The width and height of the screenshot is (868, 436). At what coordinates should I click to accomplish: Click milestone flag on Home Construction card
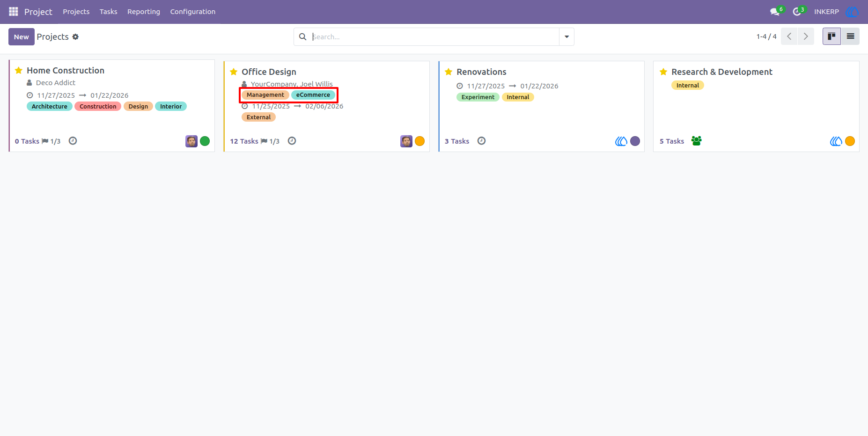coord(45,141)
